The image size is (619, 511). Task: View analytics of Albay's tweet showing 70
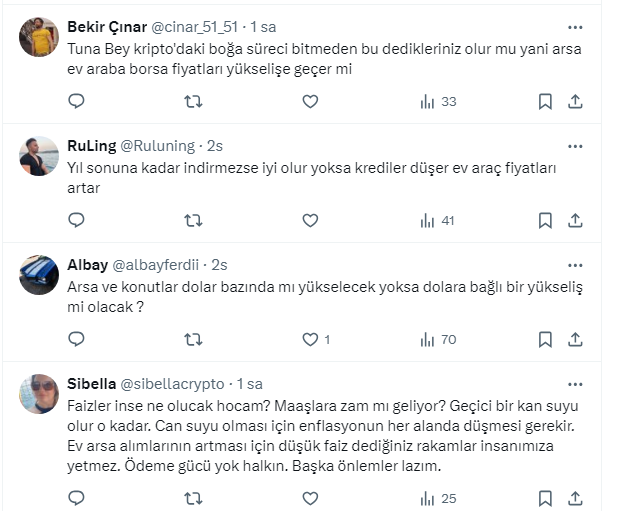437,340
